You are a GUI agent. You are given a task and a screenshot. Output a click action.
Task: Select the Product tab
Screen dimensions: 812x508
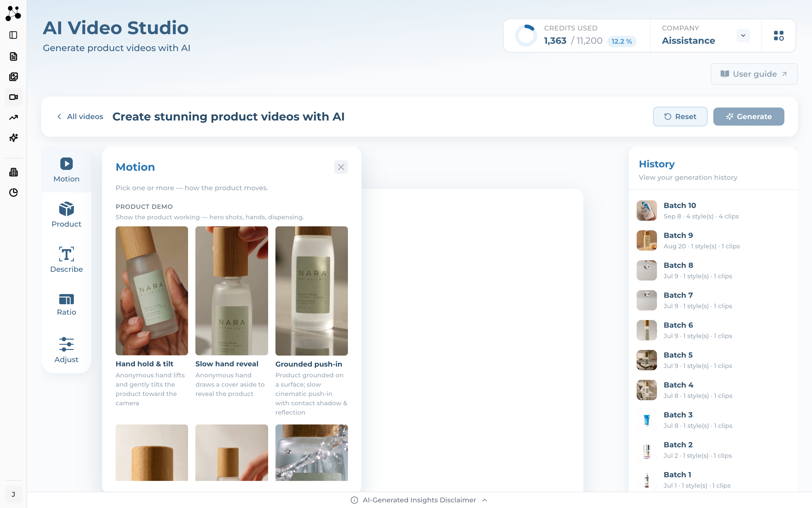(x=67, y=215)
